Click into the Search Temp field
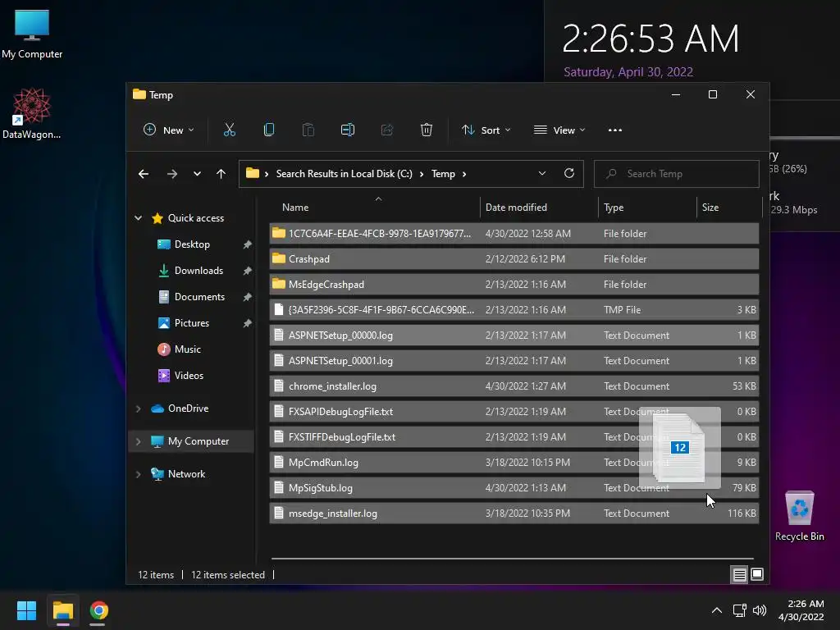The image size is (840, 630). point(676,174)
